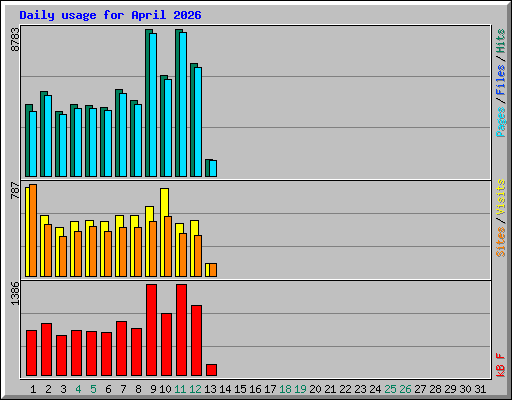Select the cyan Pages bar for day 13
Screen dimensions: 512x400
(x=213, y=168)
